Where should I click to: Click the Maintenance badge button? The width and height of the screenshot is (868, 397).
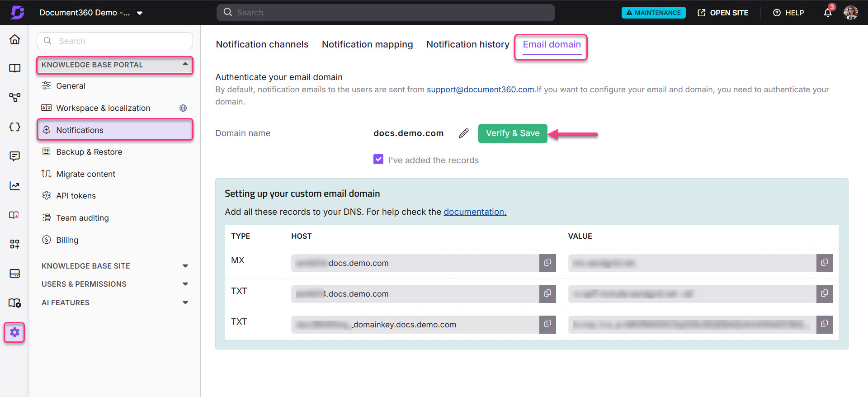click(x=653, y=13)
